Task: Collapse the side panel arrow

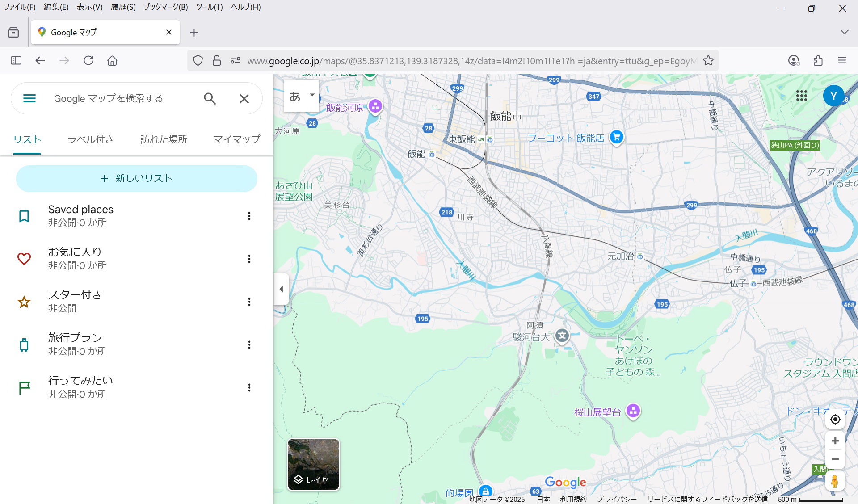Action: pos(281,289)
